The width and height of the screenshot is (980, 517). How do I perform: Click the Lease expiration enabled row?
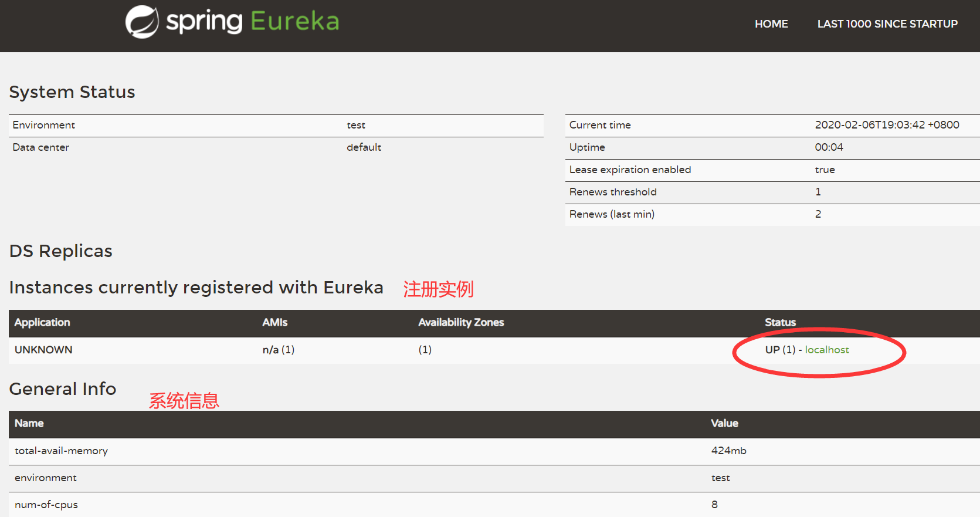click(x=630, y=170)
